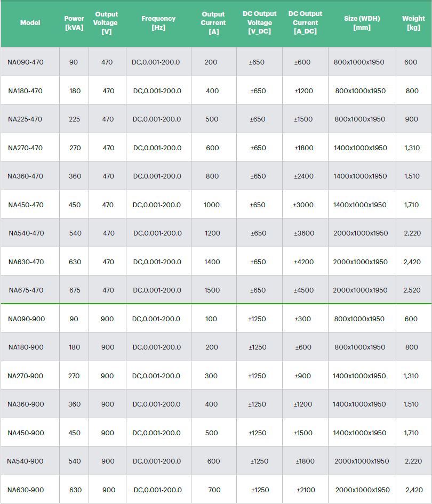Click the NA090-900 model name
Viewport: 432px width, 504px height.
26,319
